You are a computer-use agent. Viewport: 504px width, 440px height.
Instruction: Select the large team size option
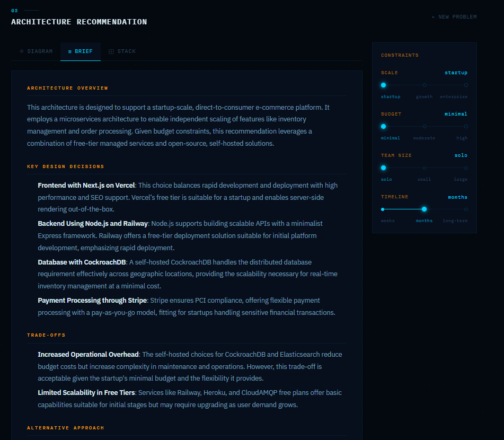tap(465, 168)
